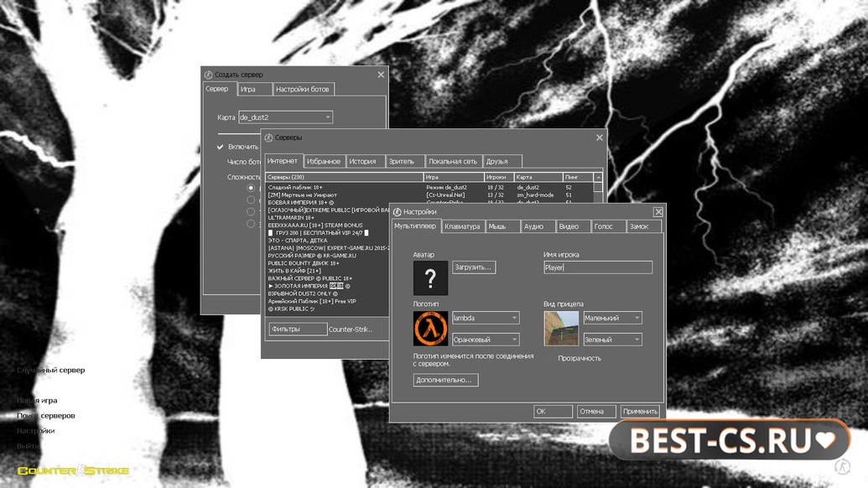Screen dimensions: 868x488
Task: Click the Применить button
Action: [640, 411]
